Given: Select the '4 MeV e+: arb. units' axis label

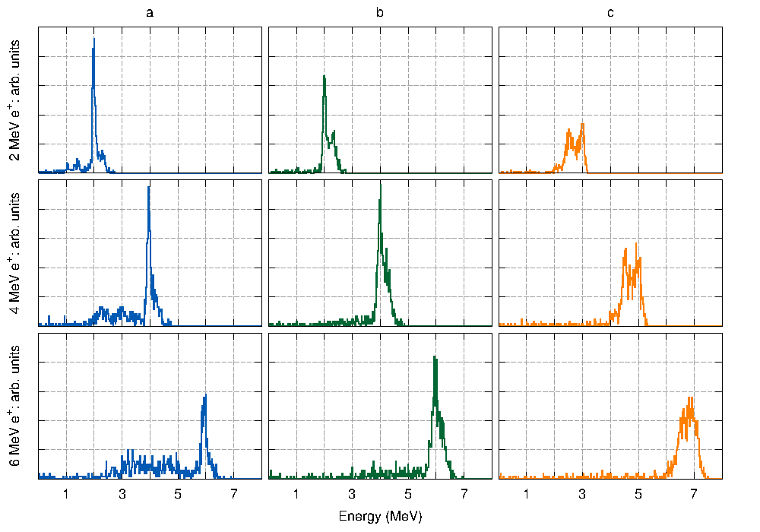Looking at the screenshot, I should (14, 253).
